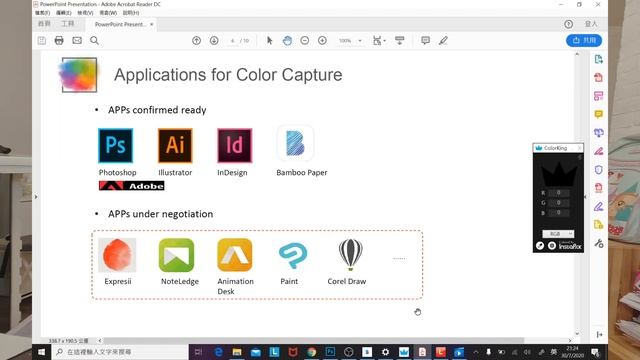This screenshot has width=640, height=360.
Task: Open the Windows Start menu
Action: click(x=41, y=352)
